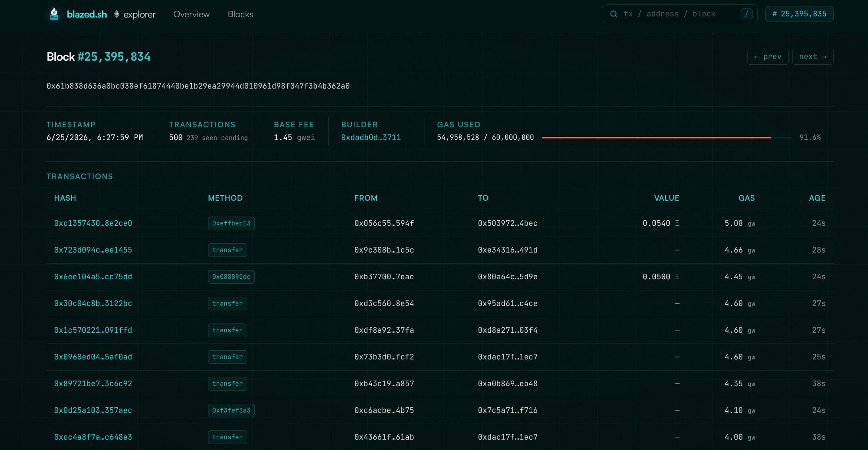This screenshot has height=450, width=868.
Task: Select the block hash 0x61b838d6… text
Action: tap(198, 86)
